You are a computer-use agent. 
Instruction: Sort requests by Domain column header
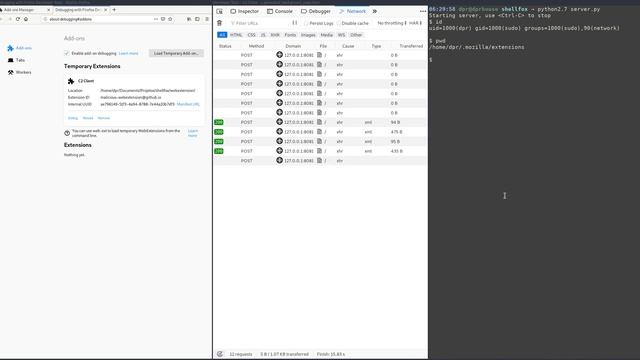[293, 46]
